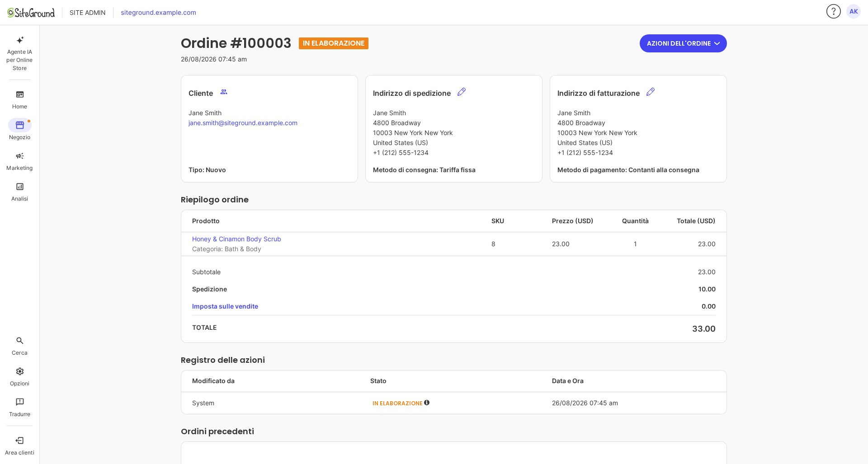Viewport: 868px width, 464px height.
Task: Open the help question mark icon
Action: [833, 11]
